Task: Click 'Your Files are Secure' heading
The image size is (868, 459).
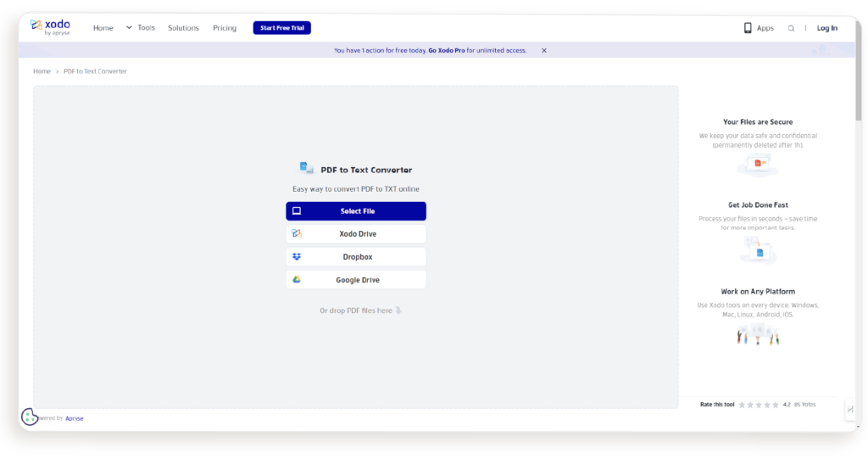Action: (757, 122)
